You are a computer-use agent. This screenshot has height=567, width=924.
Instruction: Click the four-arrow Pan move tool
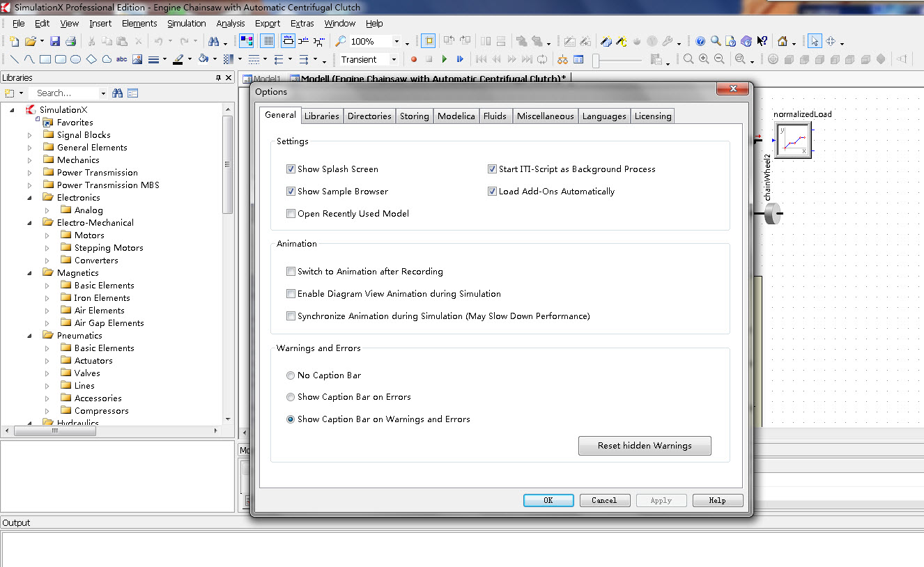coord(831,41)
